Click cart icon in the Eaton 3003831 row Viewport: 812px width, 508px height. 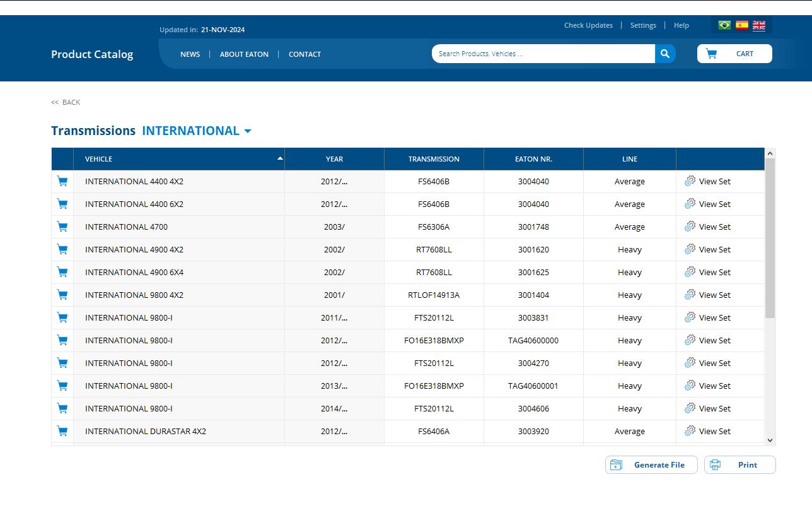pos(62,317)
